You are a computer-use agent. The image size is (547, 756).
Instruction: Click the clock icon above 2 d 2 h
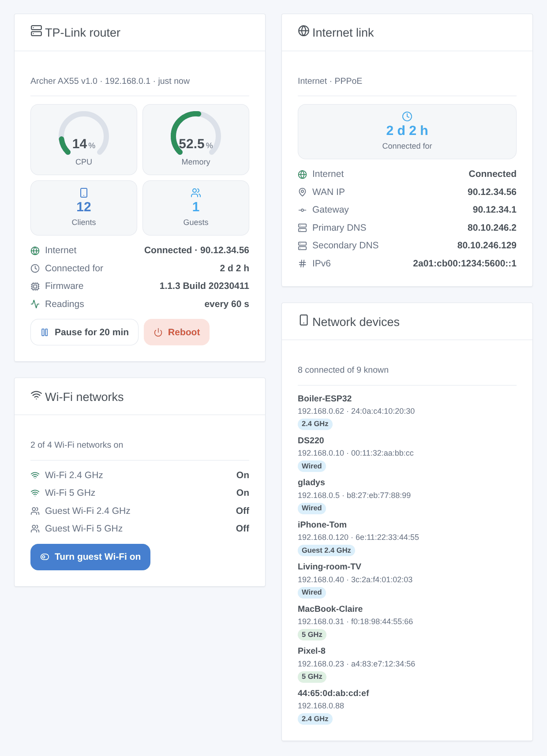(407, 116)
